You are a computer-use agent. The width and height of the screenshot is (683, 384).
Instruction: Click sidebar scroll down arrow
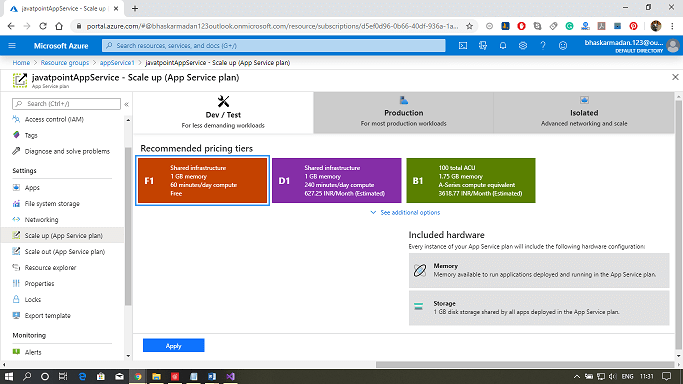128,356
